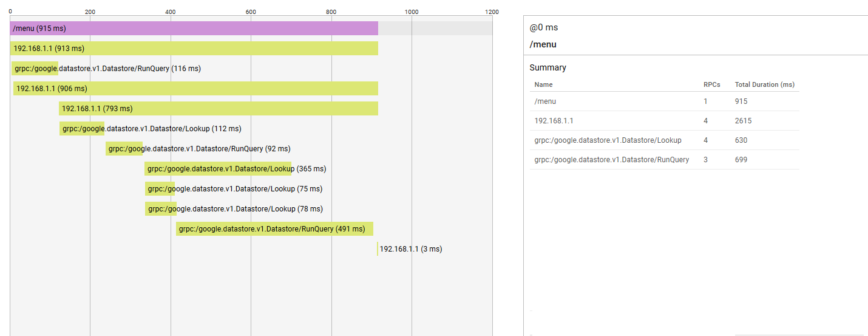Select the Lookup (78 ms) span

click(x=161, y=209)
